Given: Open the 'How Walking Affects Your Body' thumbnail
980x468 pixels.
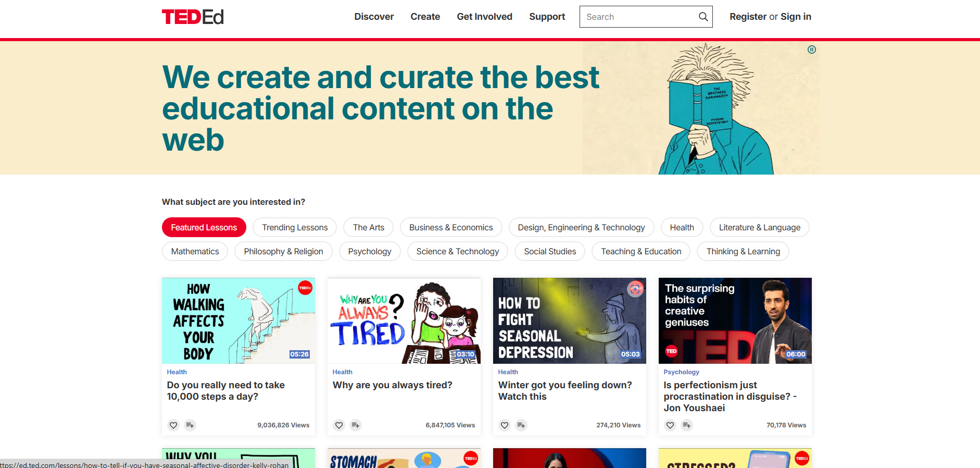Looking at the screenshot, I should tap(238, 321).
